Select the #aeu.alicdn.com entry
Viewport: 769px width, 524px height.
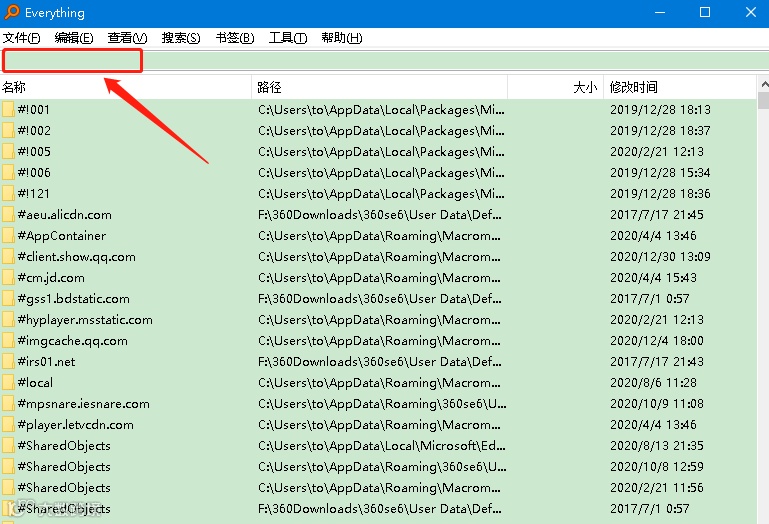tap(64, 214)
